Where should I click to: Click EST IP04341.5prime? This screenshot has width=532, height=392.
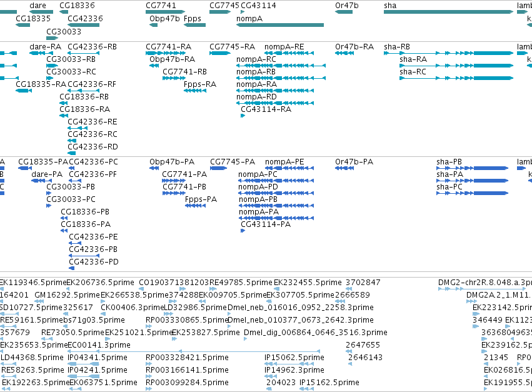click(x=98, y=358)
